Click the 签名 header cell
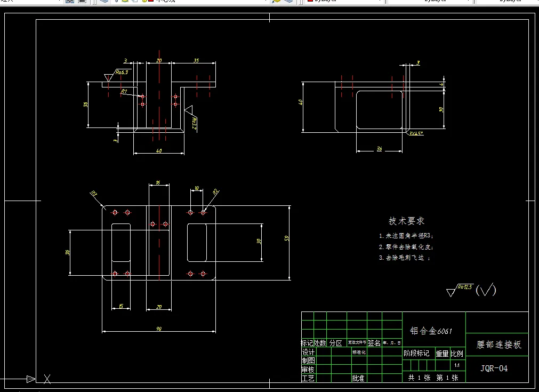539x392 pixels. (x=374, y=343)
